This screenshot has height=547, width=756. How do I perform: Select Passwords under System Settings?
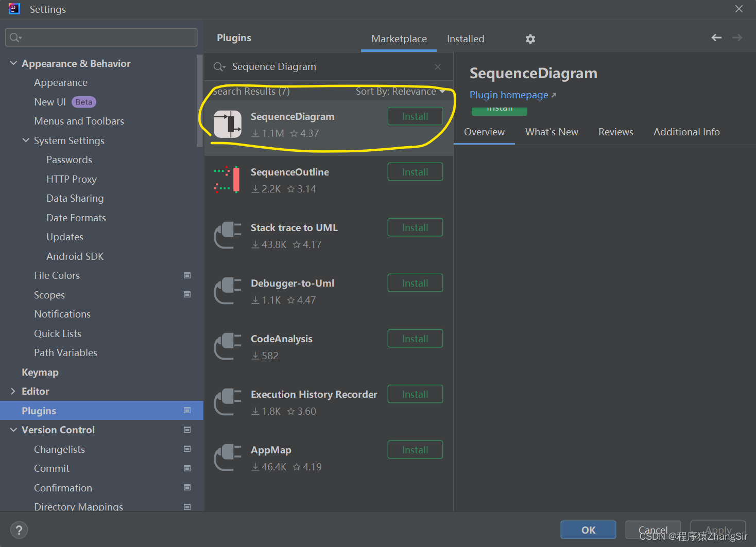[69, 160]
